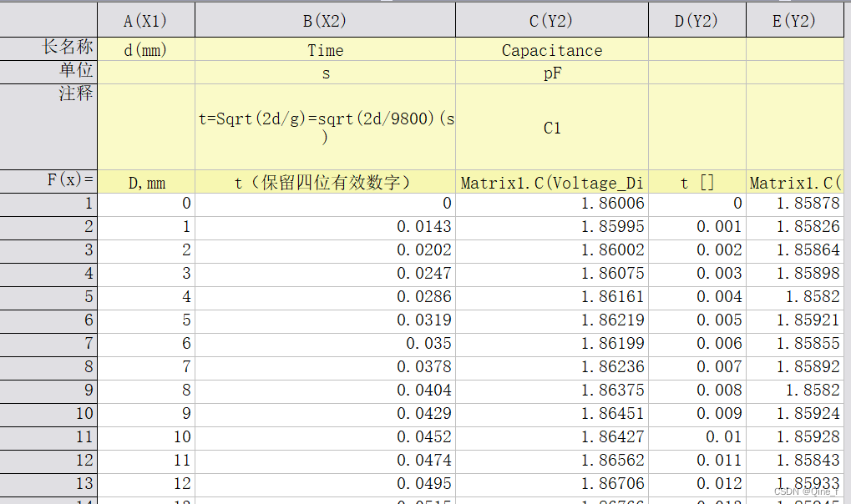
Task: Click formula cell 't []' in column D
Action: tap(697, 182)
